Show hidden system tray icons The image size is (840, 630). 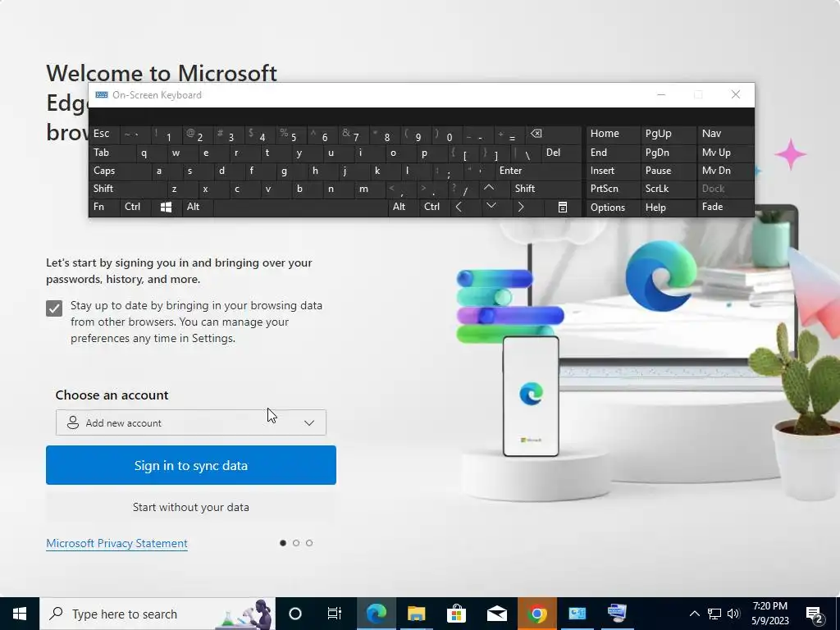[694, 614]
